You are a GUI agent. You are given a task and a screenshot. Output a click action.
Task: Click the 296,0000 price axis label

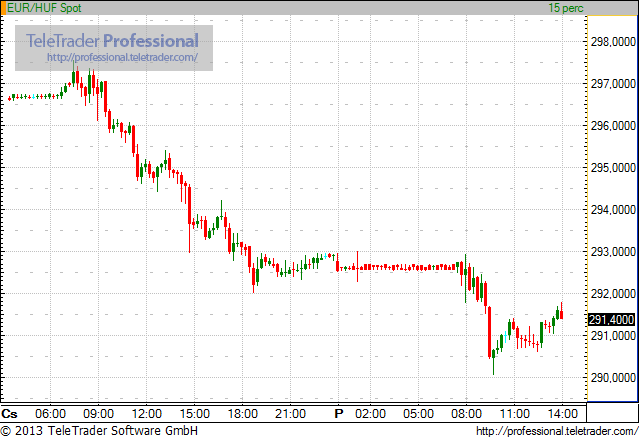point(613,125)
